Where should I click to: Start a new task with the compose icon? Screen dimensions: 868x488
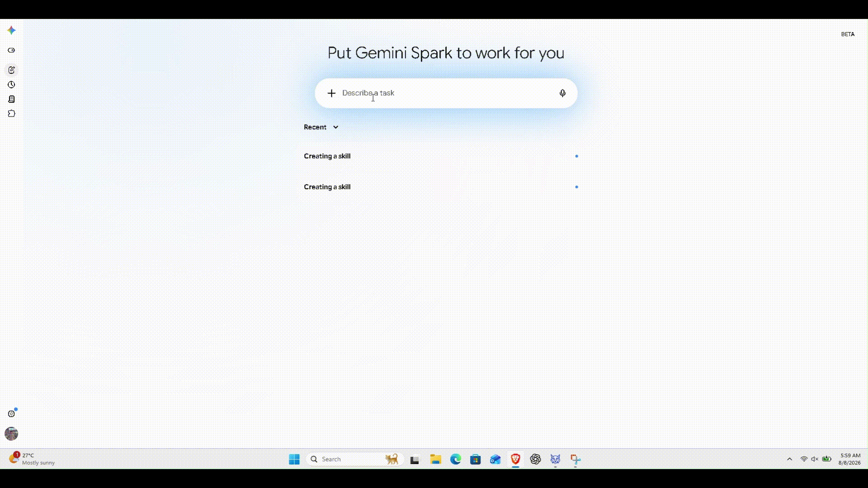(11, 70)
